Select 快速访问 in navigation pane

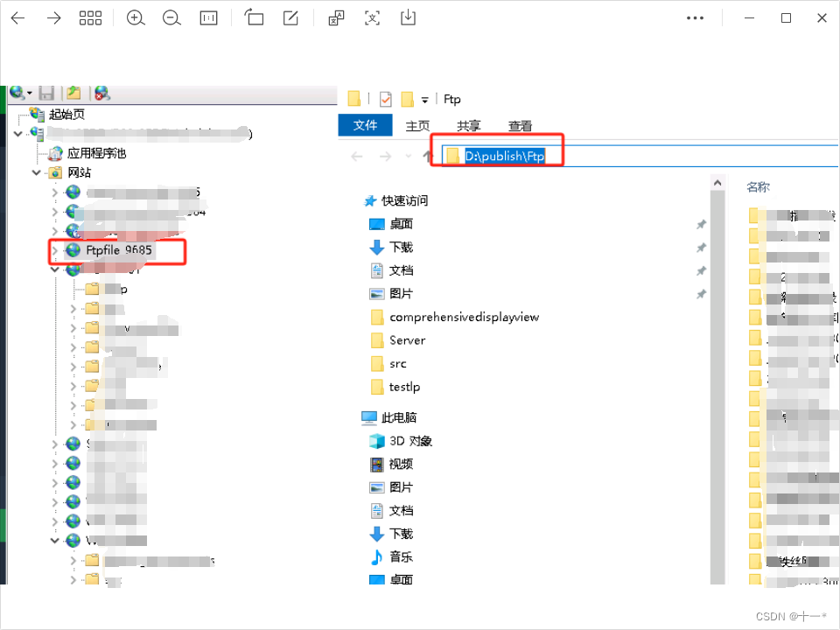click(x=404, y=201)
